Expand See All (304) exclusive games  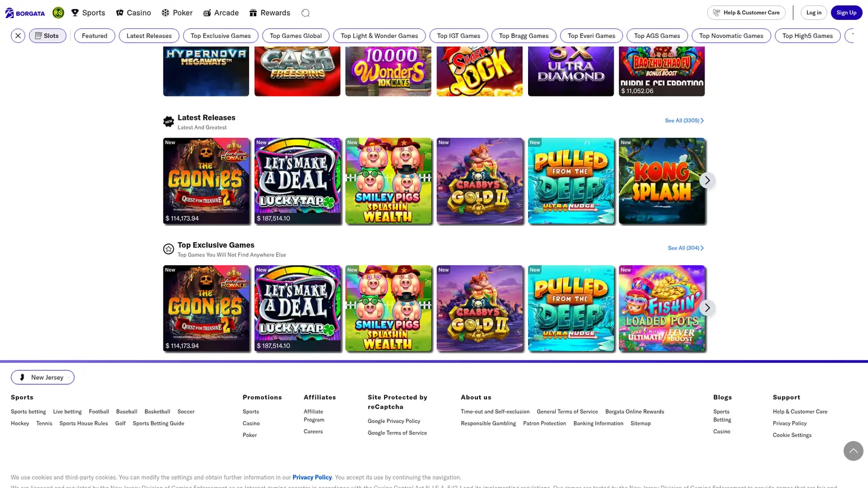pyautogui.click(x=686, y=248)
